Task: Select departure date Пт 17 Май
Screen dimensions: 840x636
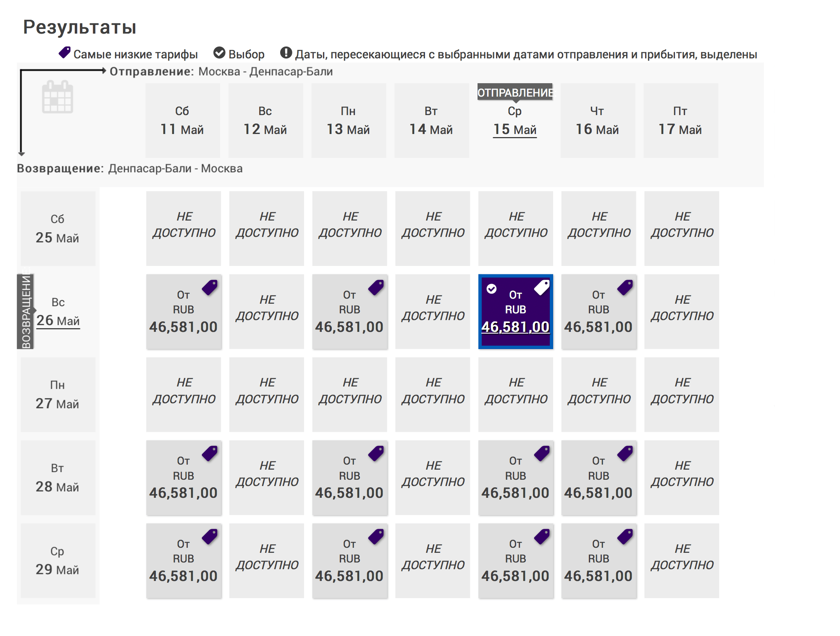Action: click(681, 121)
